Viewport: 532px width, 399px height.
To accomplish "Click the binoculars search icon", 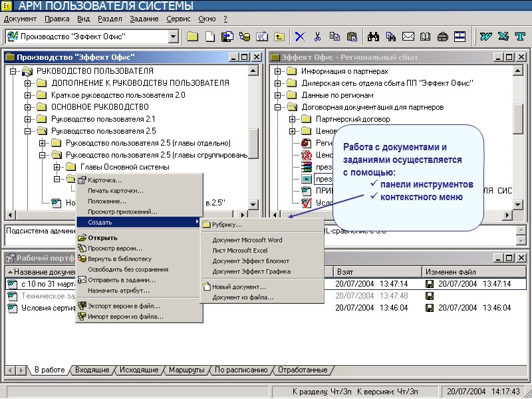I will 373,37.
